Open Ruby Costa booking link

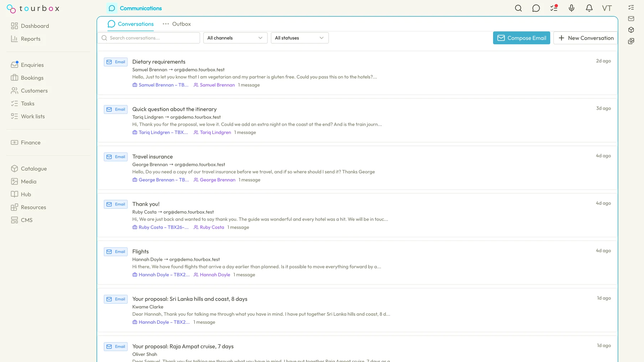coord(160,227)
